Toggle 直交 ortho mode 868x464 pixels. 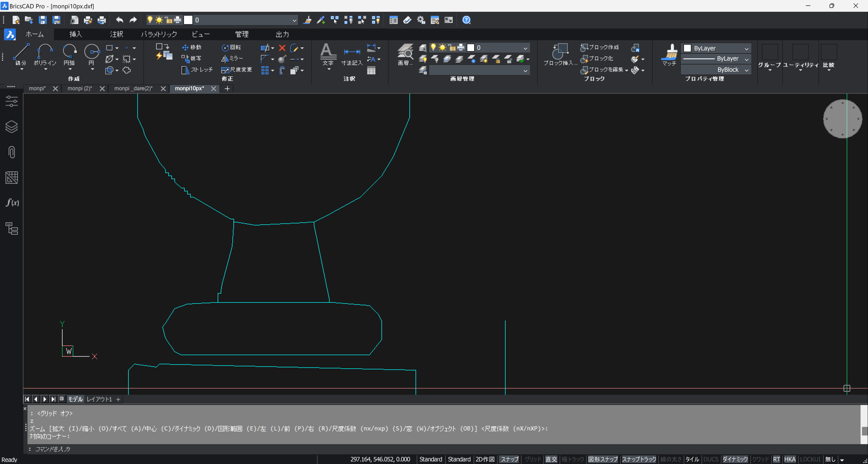tap(551, 459)
